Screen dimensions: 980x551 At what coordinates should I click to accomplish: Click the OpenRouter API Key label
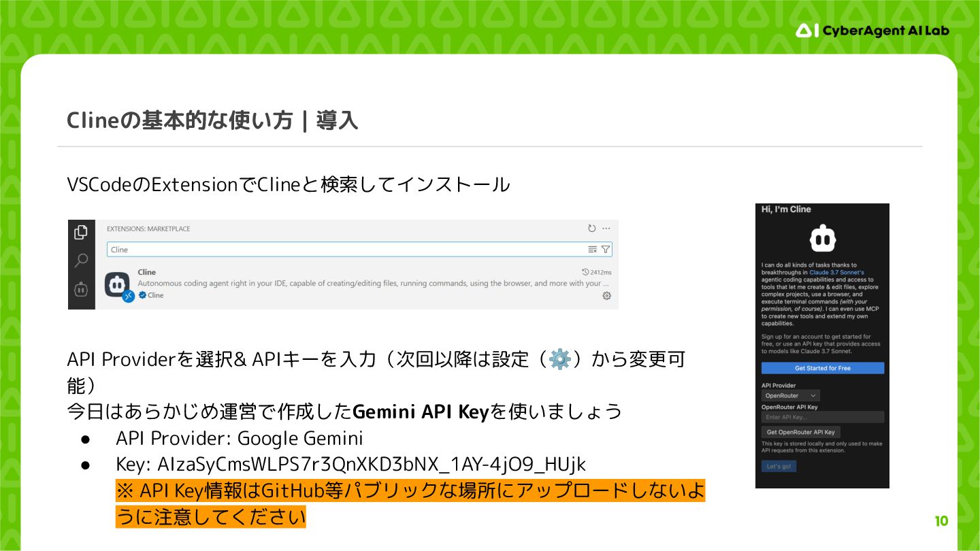789,407
